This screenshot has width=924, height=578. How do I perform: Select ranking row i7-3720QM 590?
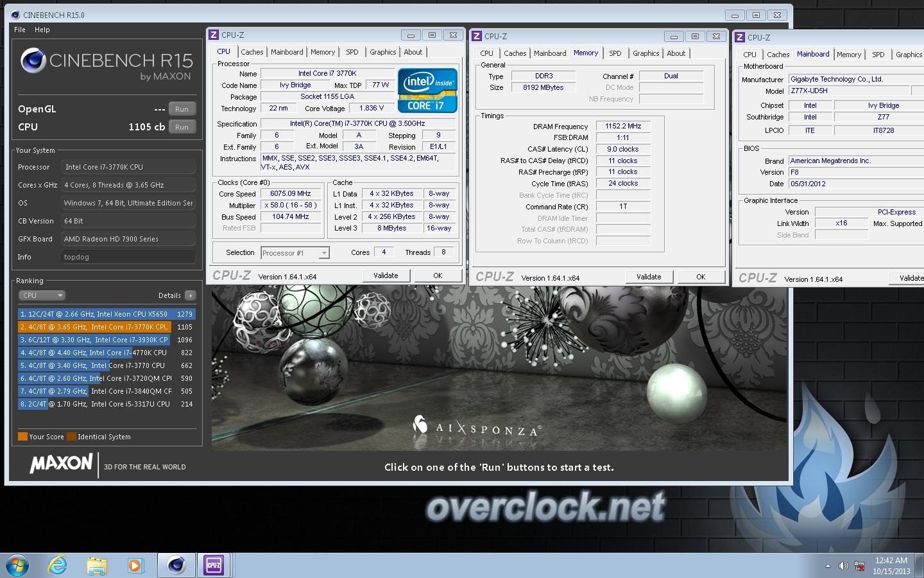107,378
